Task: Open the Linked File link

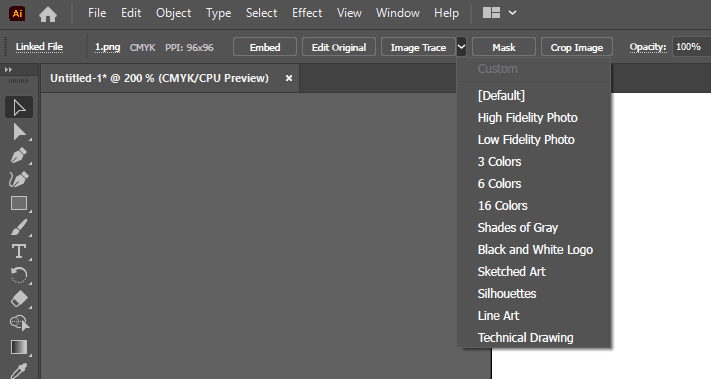Action: [x=39, y=47]
